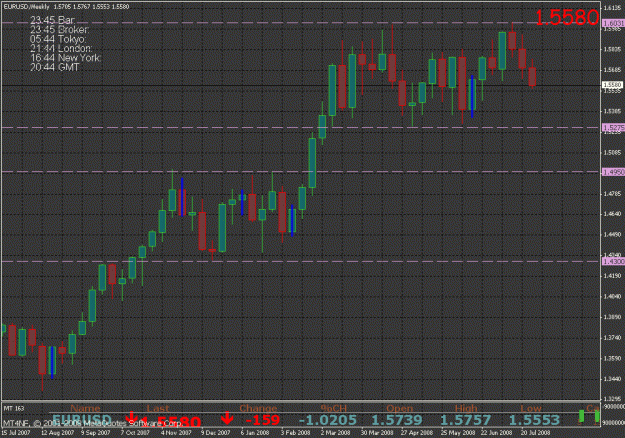Click the '05:44 Tokyo' clock line

58,39
